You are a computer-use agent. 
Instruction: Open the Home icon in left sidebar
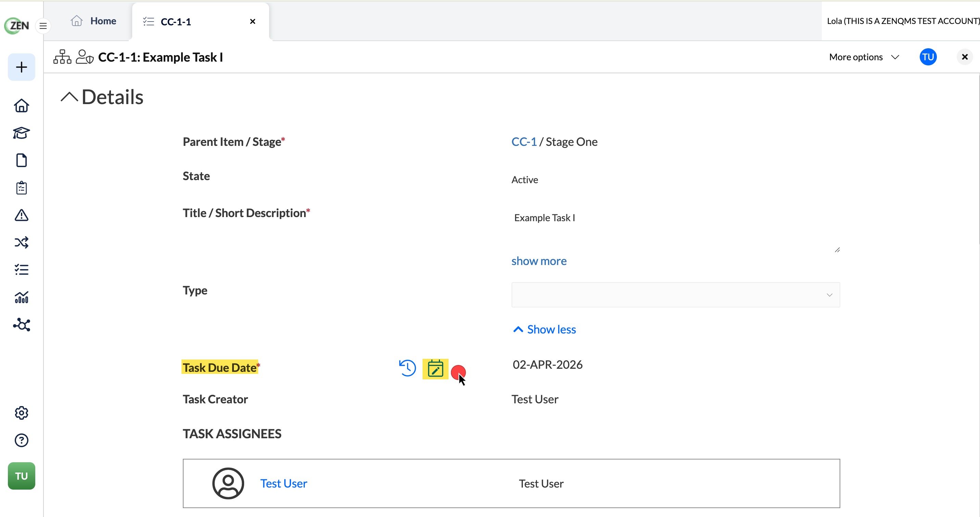pyautogui.click(x=21, y=105)
